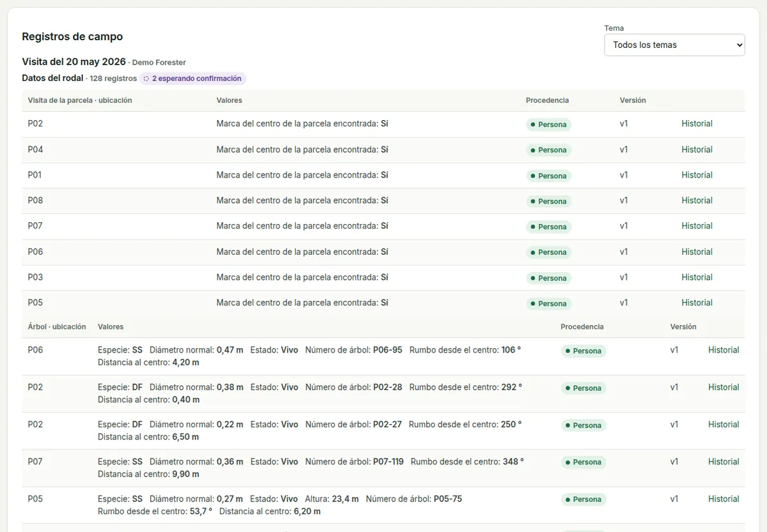Click the bearing value '53,7 °'
This screenshot has height=532, width=767.
[199, 512]
